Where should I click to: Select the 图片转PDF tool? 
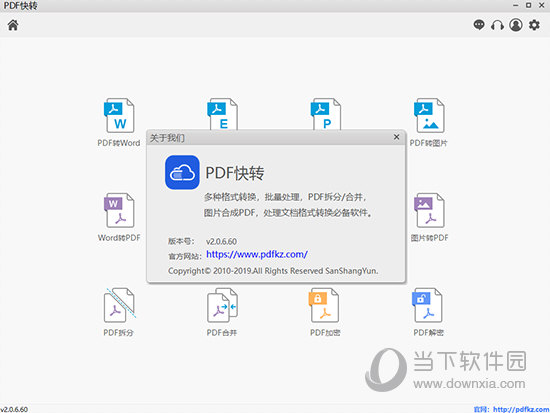[x=429, y=217]
